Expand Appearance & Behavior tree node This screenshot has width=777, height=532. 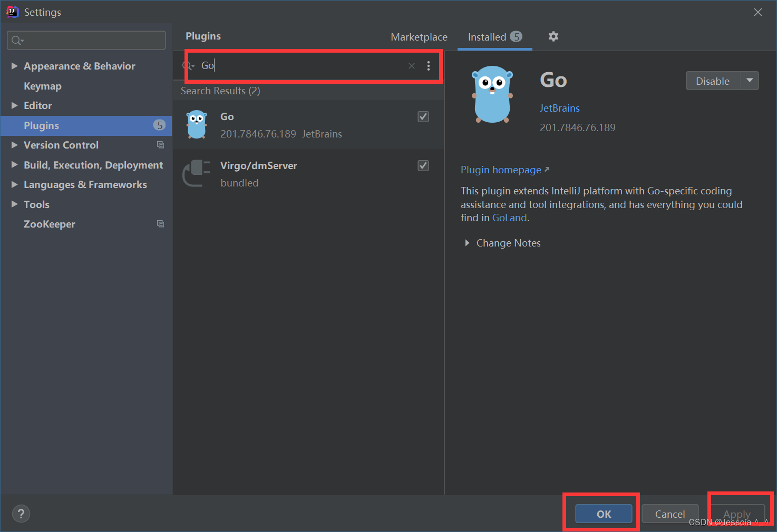coord(15,66)
